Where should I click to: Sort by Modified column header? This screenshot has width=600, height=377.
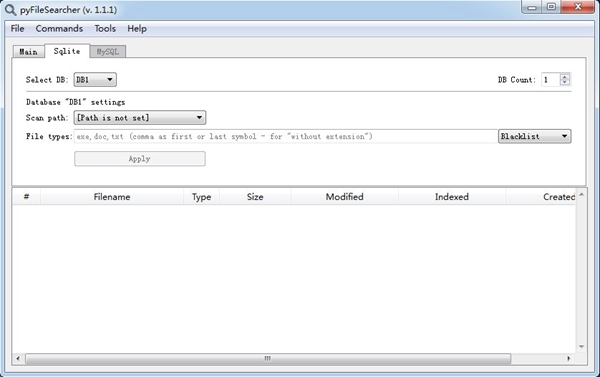(344, 197)
